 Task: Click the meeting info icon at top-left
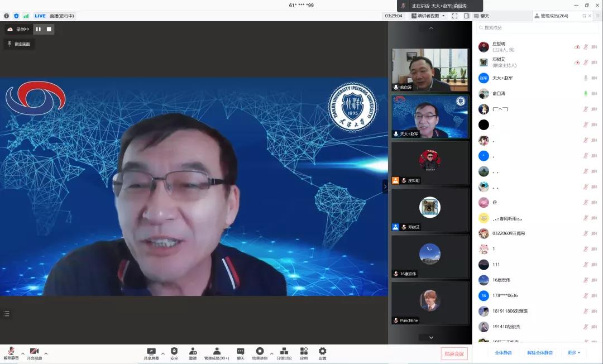[x=7, y=16]
